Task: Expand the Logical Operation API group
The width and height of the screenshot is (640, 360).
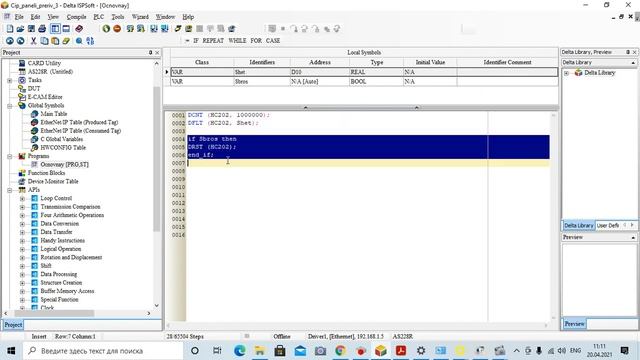Action: click(22, 249)
